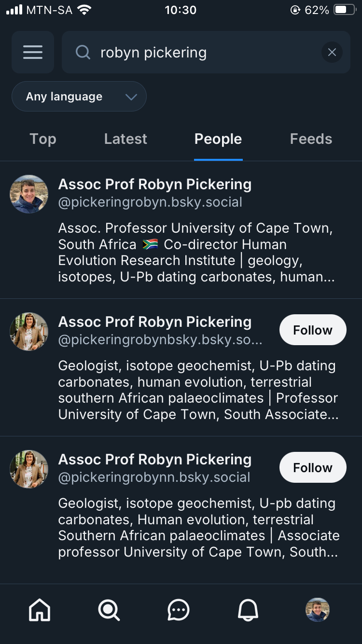Open my profile avatar in bottom bar
Viewport: 362px width, 644px height.
[x=318, y=610]
